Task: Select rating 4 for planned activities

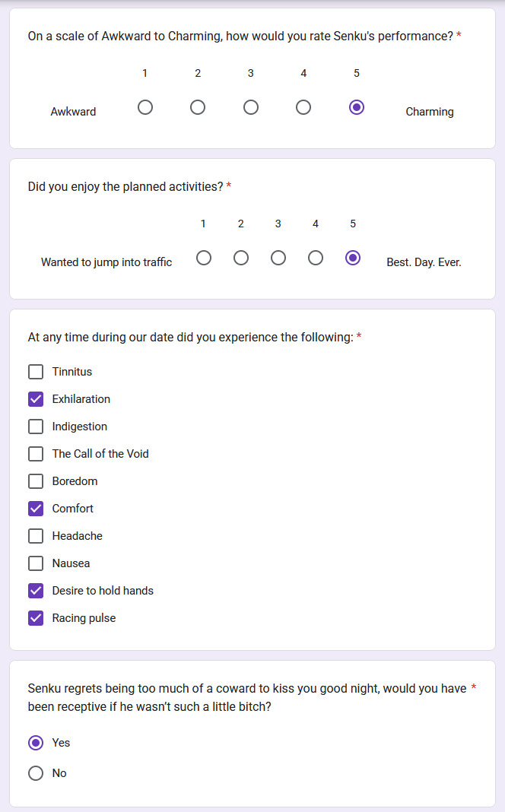Action: click(x=316, y=258)
